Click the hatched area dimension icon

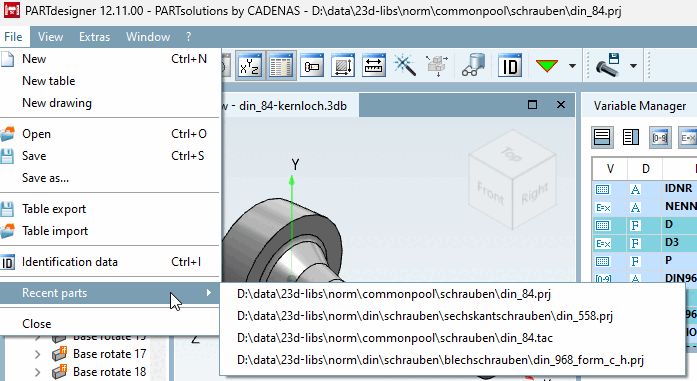[343, 66]
